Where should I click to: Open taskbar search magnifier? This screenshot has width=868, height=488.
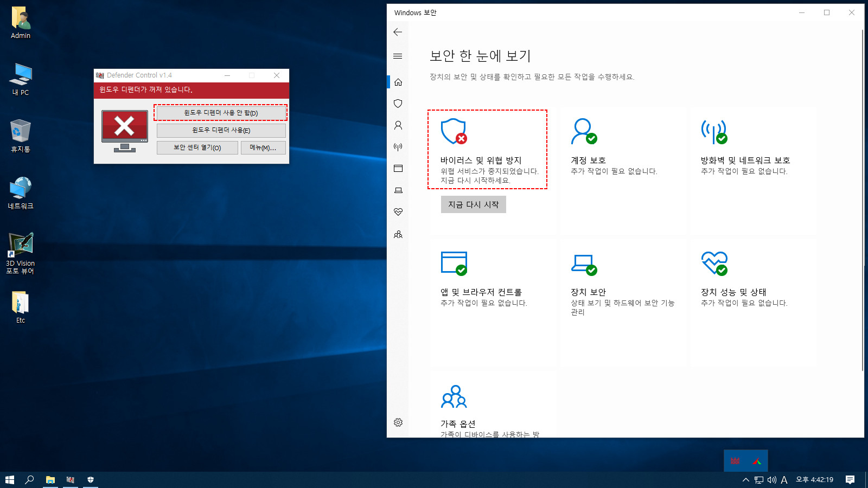(x=30, y=480)
